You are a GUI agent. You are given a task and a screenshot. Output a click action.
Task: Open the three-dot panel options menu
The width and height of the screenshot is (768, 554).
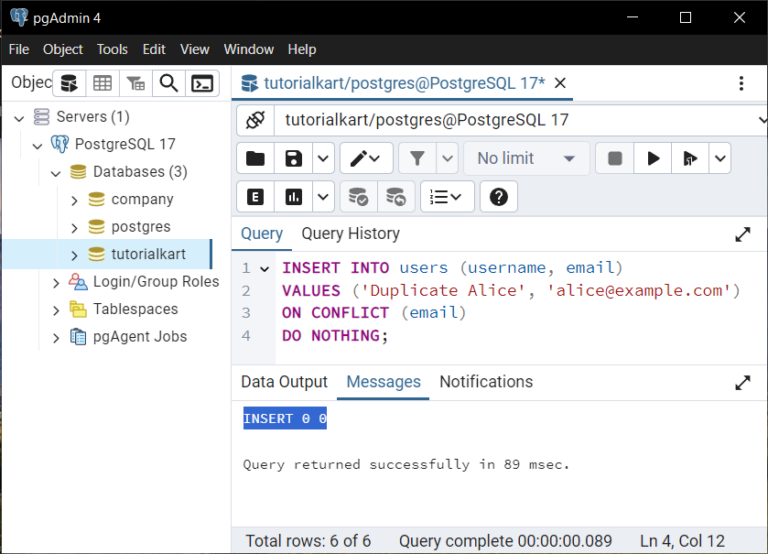[x=741, y=83]
